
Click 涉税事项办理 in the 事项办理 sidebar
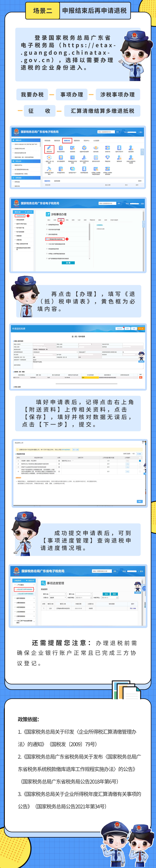(20, 216)
